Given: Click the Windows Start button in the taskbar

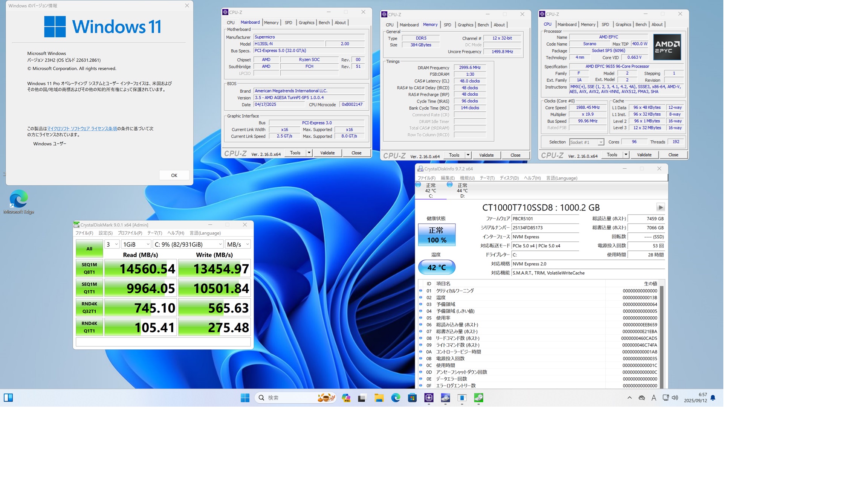Looking at the screenshot, I should coord(245,398).
